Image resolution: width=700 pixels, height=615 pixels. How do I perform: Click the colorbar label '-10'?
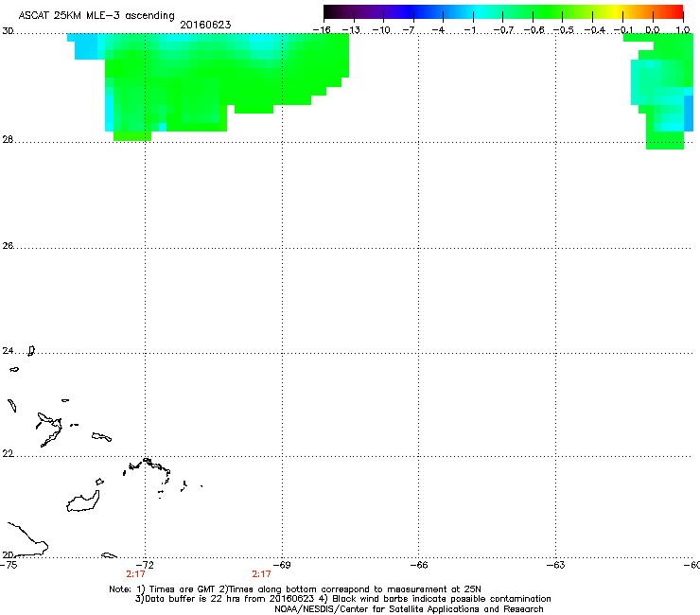[x=381, y=30]
